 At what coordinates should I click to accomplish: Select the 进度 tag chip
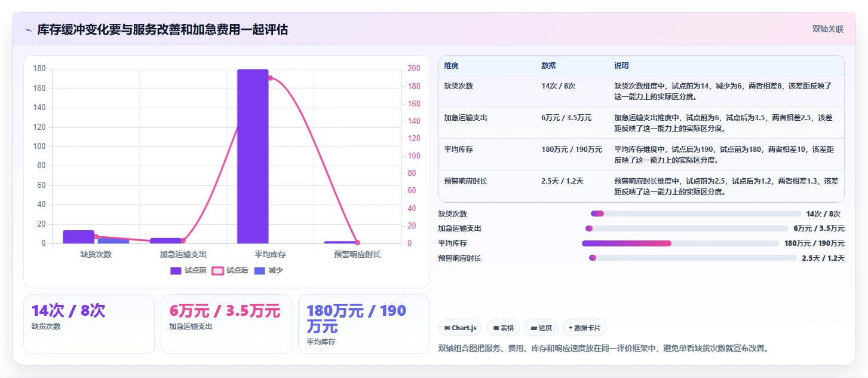tap(541, 328)
